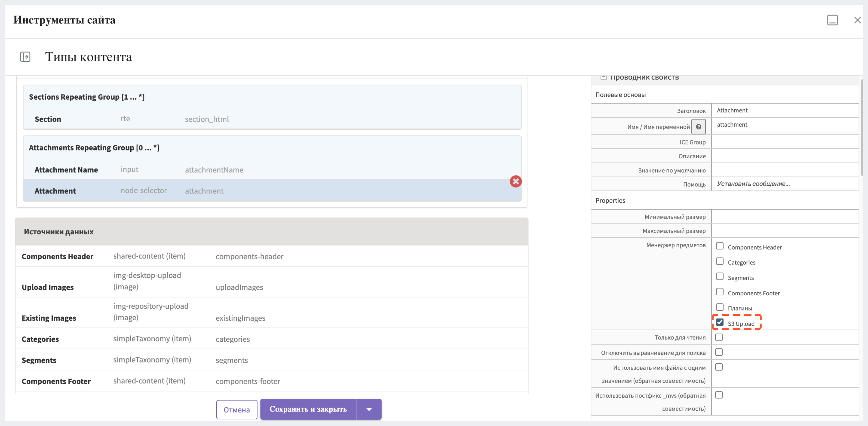Check Использовать имя файла с одним значением

(x=719, y=367)
